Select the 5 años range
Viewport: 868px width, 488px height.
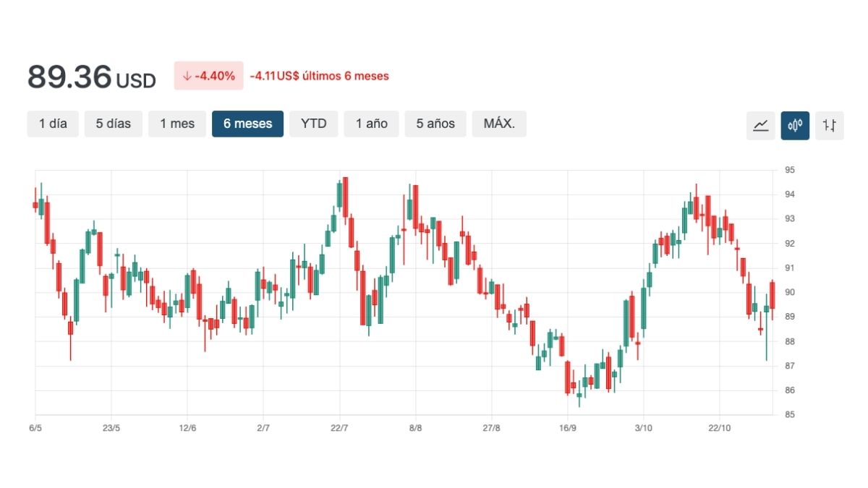(x=435, y=124)
